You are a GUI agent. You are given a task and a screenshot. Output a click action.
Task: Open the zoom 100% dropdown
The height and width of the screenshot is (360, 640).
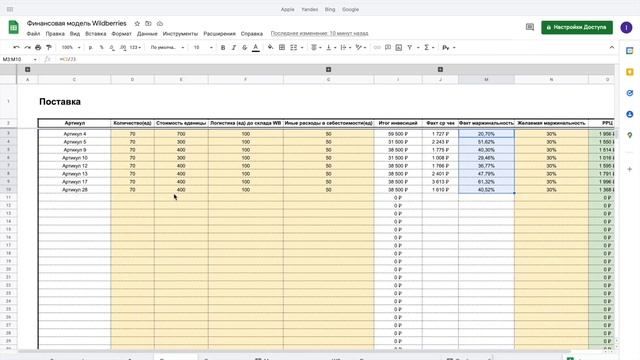(x=71, y=47)
